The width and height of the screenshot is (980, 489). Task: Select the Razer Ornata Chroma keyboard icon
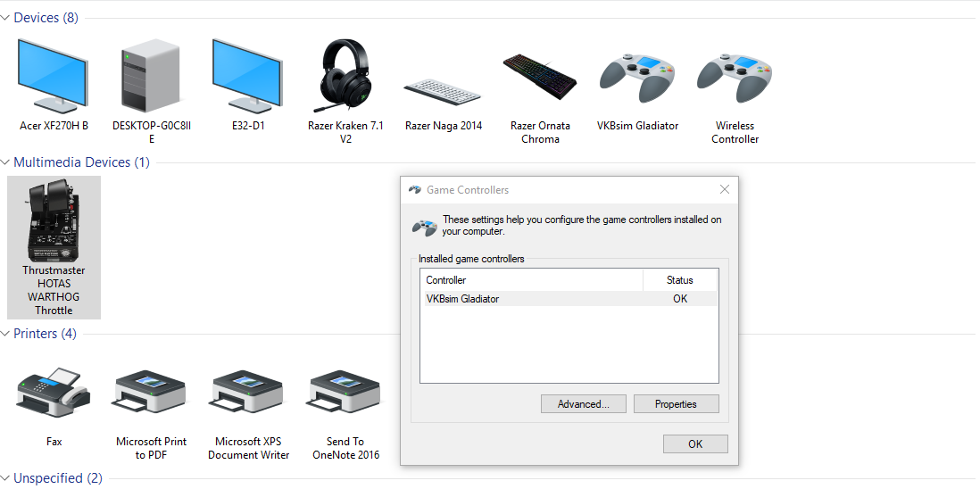click(540, 77)
